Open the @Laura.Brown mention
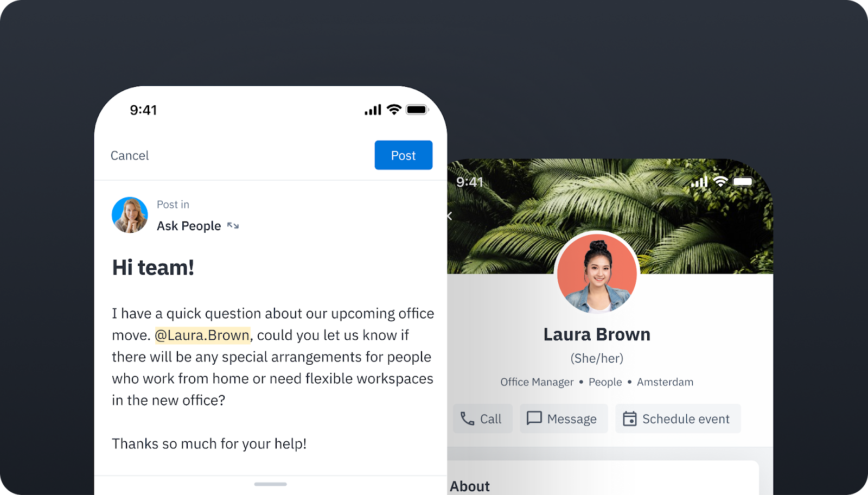This screenshot has height=495, width=868. coord(202,335)
